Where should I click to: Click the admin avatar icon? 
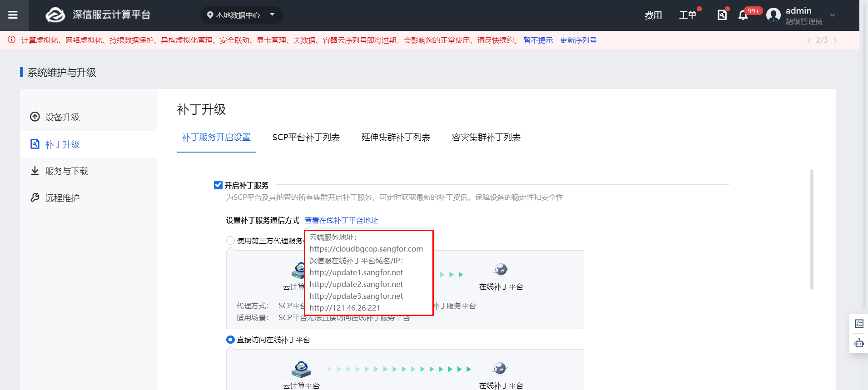pyautogui.click(x=774, y=15)
